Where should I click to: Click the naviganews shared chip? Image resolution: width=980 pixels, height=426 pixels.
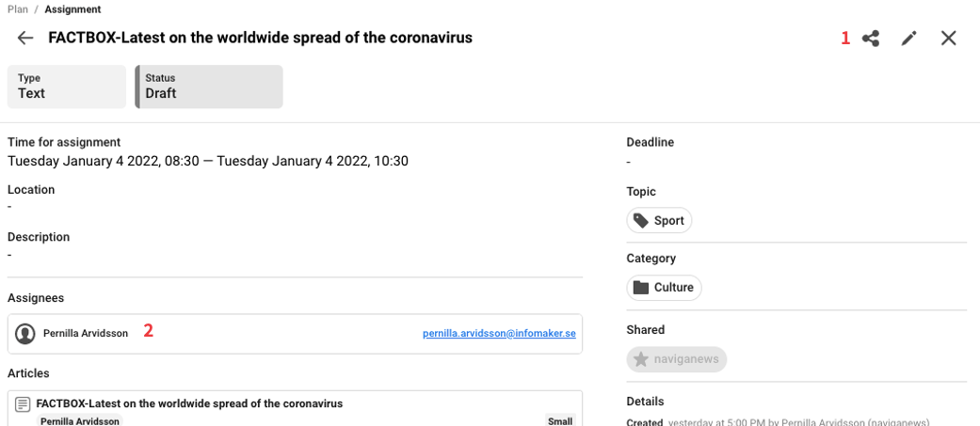pyautogui.click(x=677, y=359)
